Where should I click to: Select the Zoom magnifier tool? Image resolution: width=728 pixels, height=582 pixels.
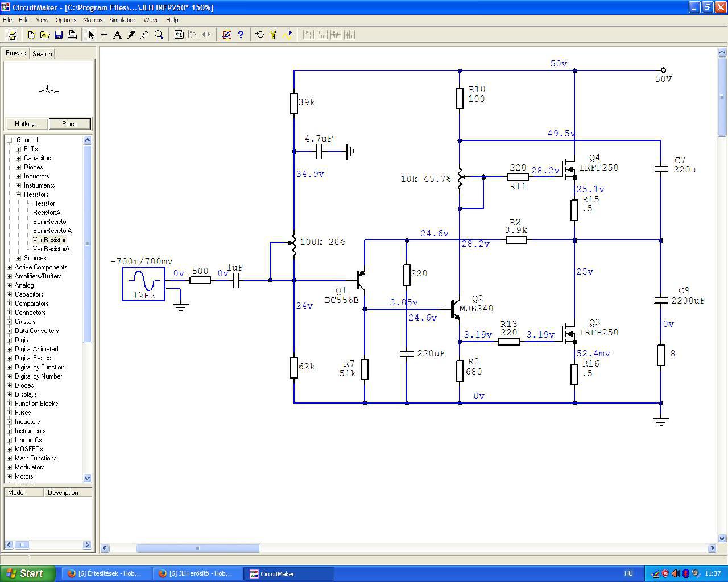coord(159,35)
